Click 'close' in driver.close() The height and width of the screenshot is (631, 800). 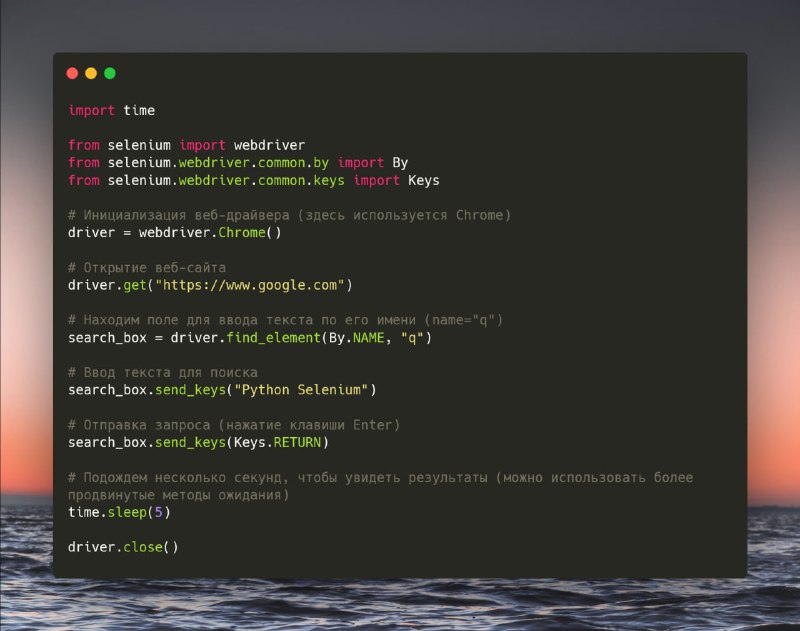pos(143,547)
